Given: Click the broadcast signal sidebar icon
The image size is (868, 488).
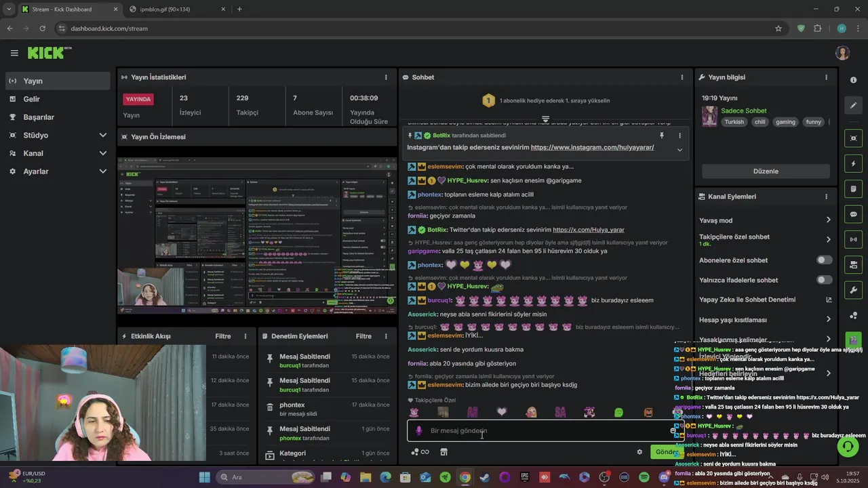Looking at the screenshot, I should pos(853,239).
